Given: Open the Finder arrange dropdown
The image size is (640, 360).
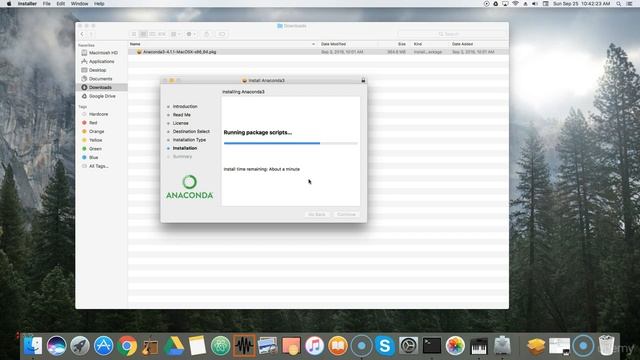Looking at the screenshot, I should point(176,34).
